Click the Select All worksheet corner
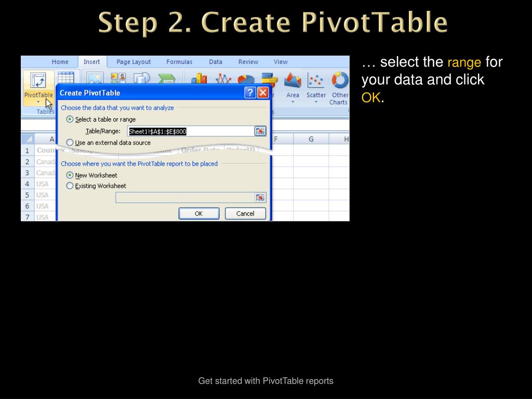Image resolution: width=532 pixels, height=399 pixels. point(28,139)
